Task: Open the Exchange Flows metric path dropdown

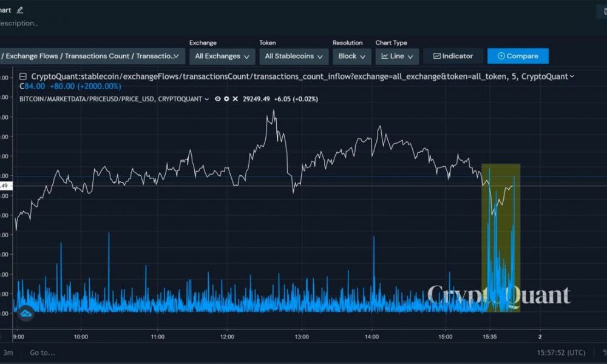Action: click(x=92, y=56)
